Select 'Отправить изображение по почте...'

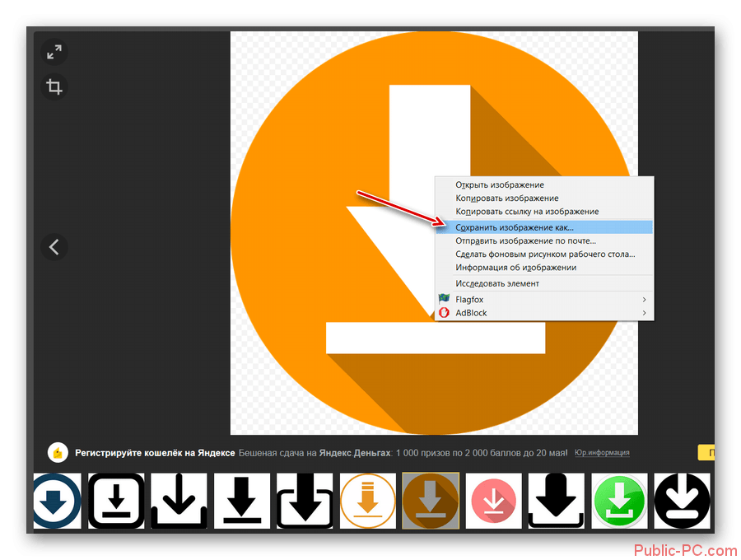click(x=525, y=240)
